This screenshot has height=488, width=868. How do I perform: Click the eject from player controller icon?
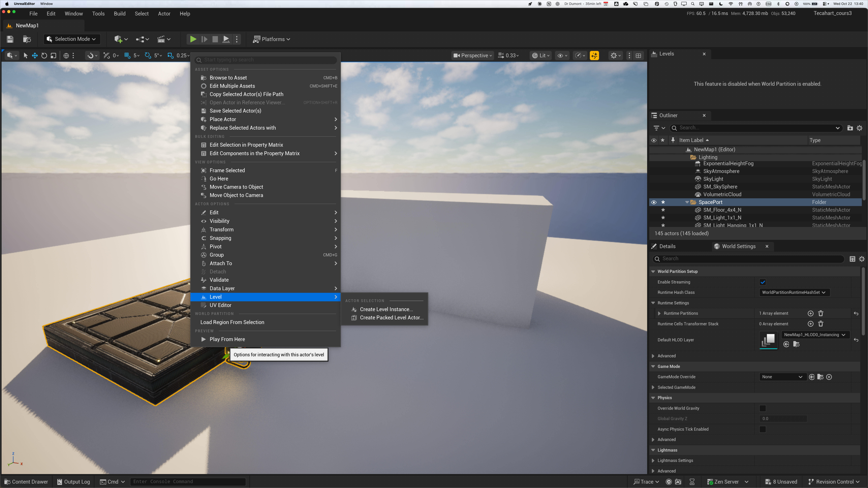(x=226, y=39)
